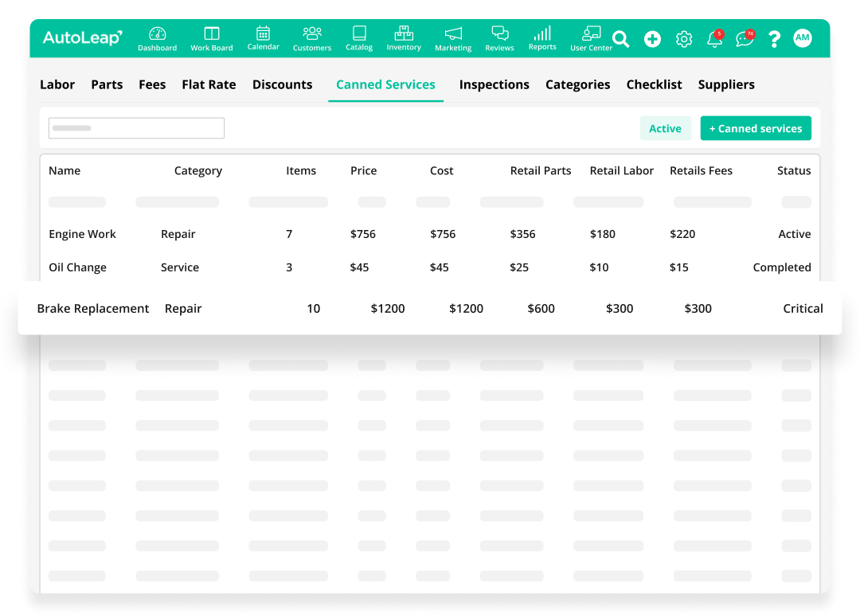860x616 pixels.
Task: Click the magnifier search icon
Action: 621,39
